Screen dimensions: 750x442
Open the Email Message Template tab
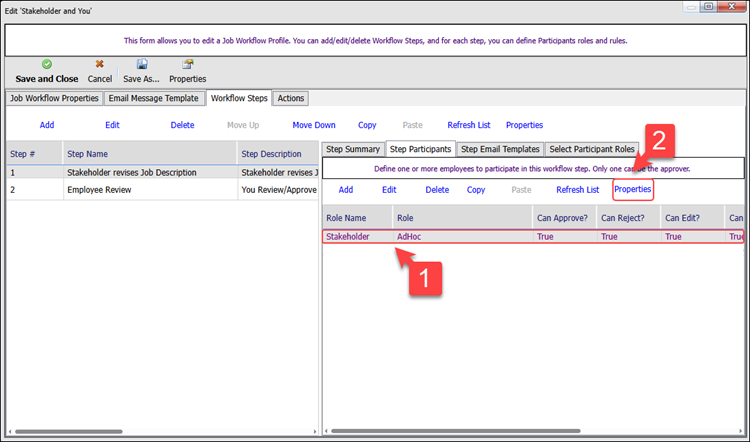coord(153,98)
